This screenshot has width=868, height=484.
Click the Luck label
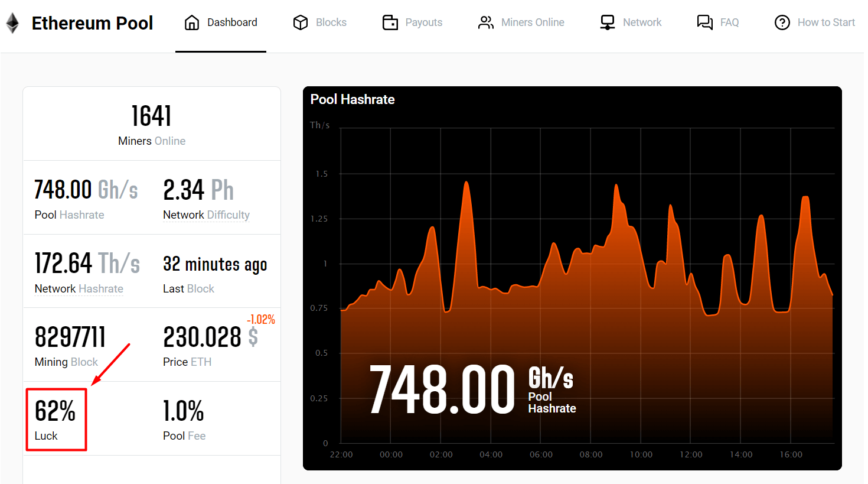tap(46, 436)
